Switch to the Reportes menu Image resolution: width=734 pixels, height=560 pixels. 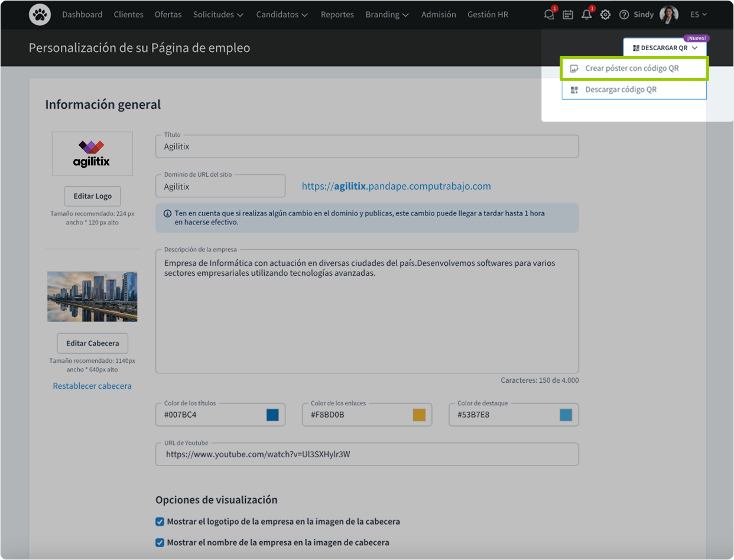(x=337, y=14)
